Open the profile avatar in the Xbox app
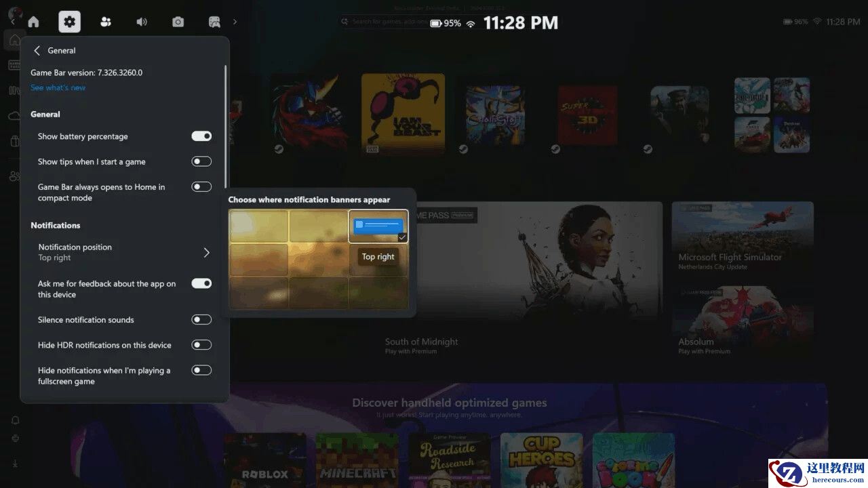Viewport: 868px width, 488px height. pos(15,12)
